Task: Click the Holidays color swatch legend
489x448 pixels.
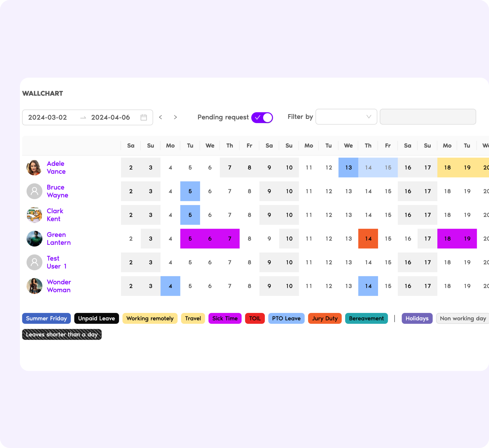Action: tap(416, 318)
